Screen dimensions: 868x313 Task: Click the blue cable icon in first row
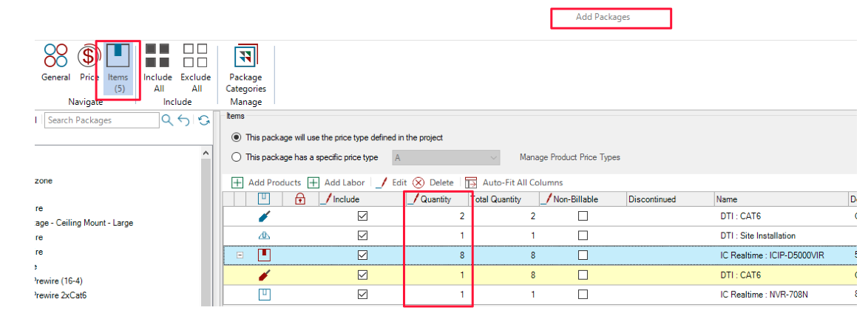click(x=265, y=216)
